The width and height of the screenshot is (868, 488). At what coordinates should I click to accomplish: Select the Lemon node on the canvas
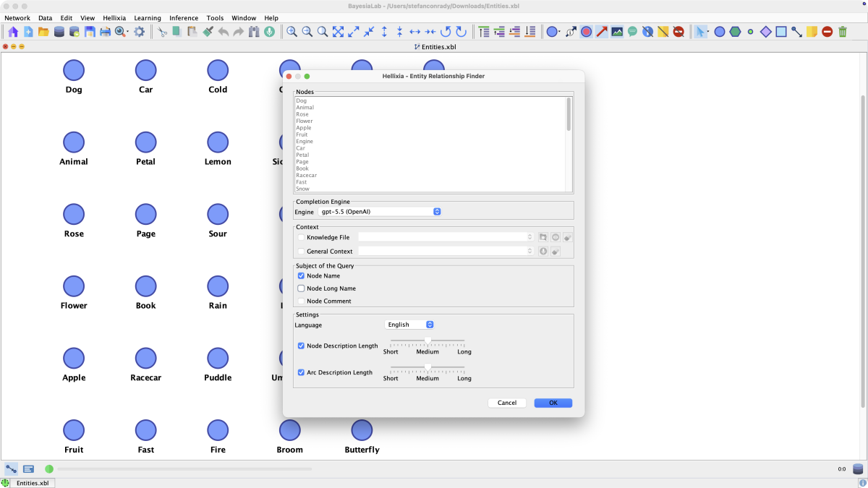point(218,142)
